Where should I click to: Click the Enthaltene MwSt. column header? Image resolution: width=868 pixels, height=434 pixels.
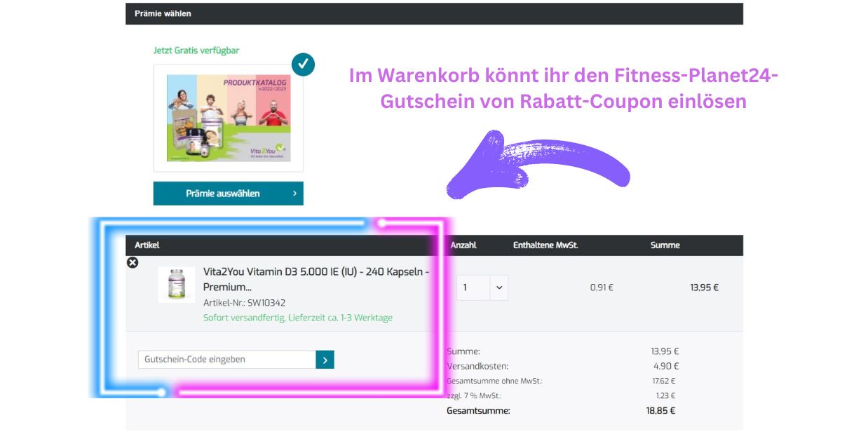[545, 245]
